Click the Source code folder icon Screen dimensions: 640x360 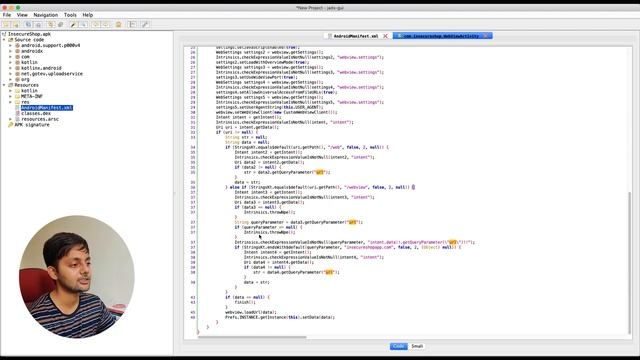(x=11, y=40)
